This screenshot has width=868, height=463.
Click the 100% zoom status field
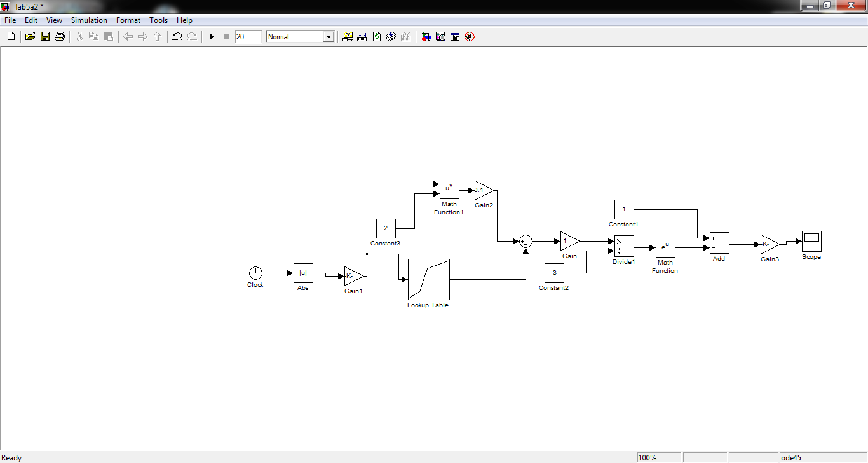pos(659,458)
